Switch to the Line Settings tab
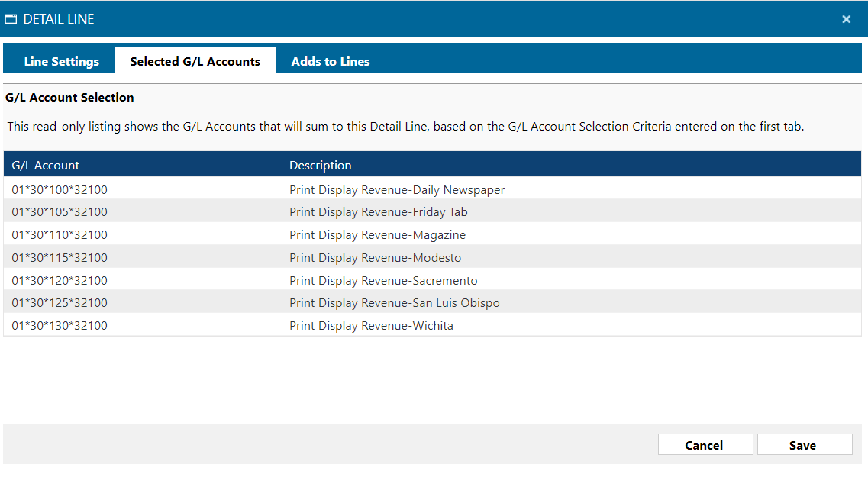The image size is (868, 487). click(x=61, y=61)
